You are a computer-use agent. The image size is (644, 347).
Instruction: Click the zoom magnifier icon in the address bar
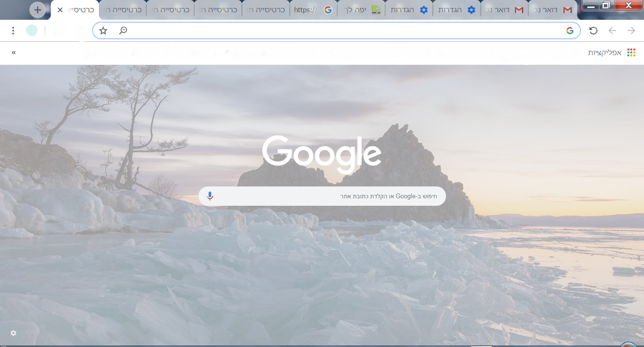123,31
